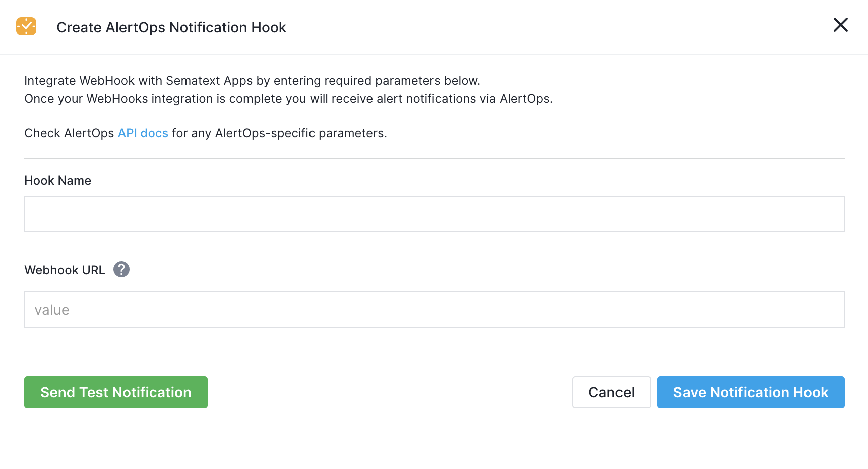Click the Webhook URL label text

point(65,270)
